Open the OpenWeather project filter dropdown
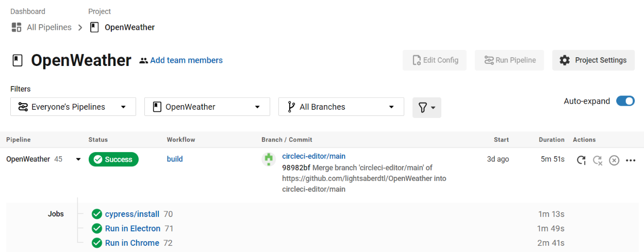 click(x=207, y=107)
